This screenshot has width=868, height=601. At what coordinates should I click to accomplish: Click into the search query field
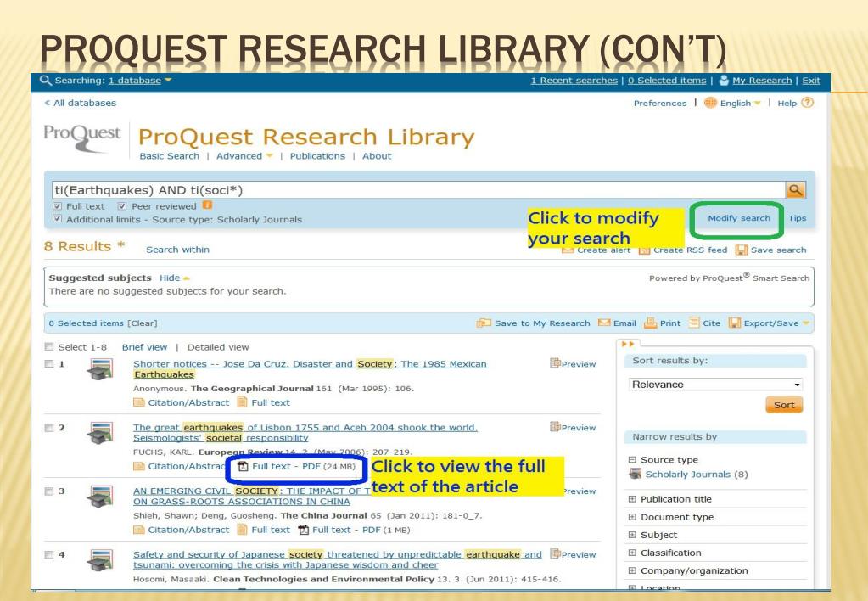[x=418, y=190]
